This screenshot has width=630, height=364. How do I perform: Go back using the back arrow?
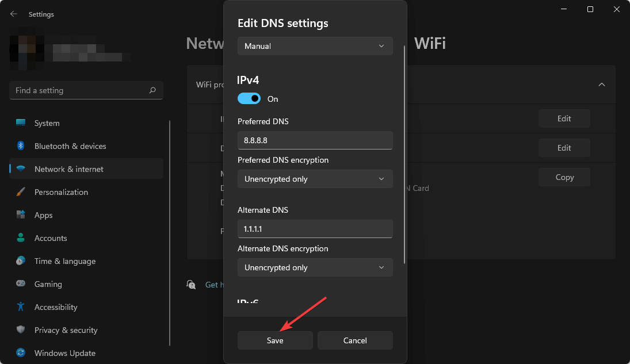pyautogui.click(x=13, y=14)
